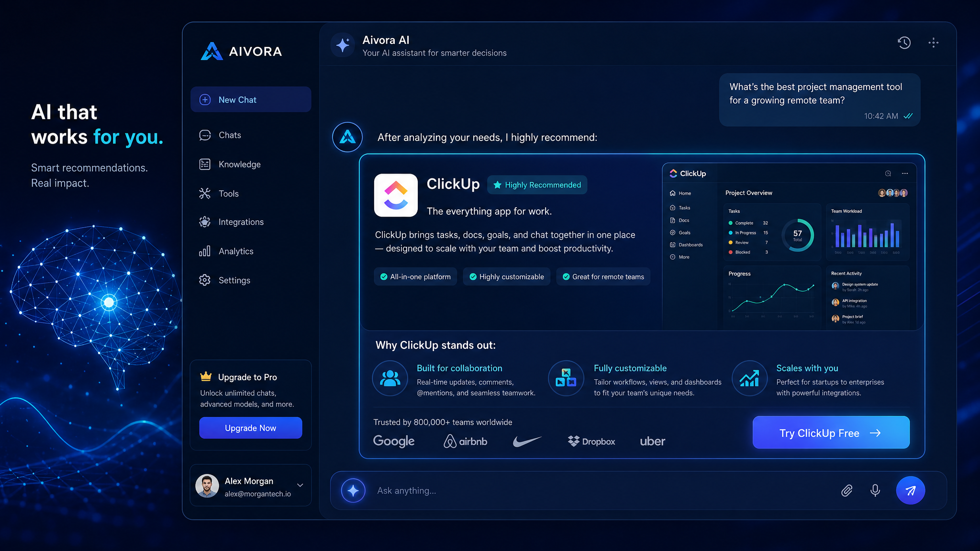
Task: Click the chat history clock icon
Action: pos(904,43)
